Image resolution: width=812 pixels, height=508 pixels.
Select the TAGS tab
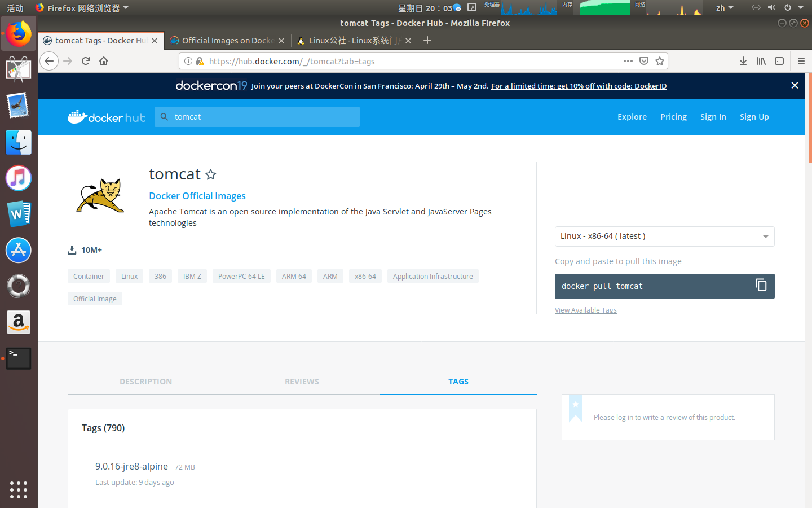[458, 382]
